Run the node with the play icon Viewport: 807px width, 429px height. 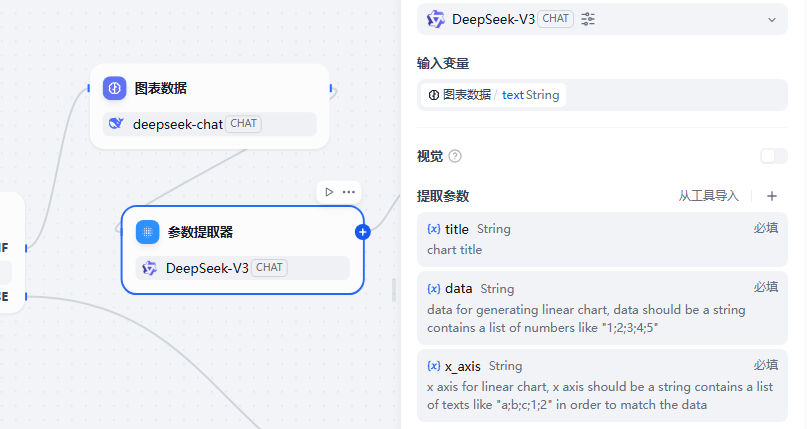pyautogui.click(x=329, y=192)
